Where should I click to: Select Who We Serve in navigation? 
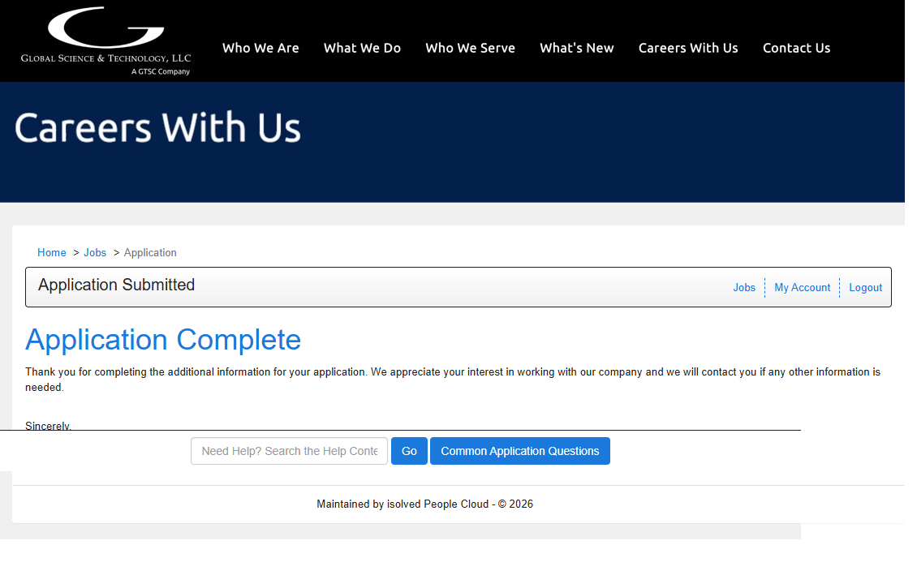470,48
